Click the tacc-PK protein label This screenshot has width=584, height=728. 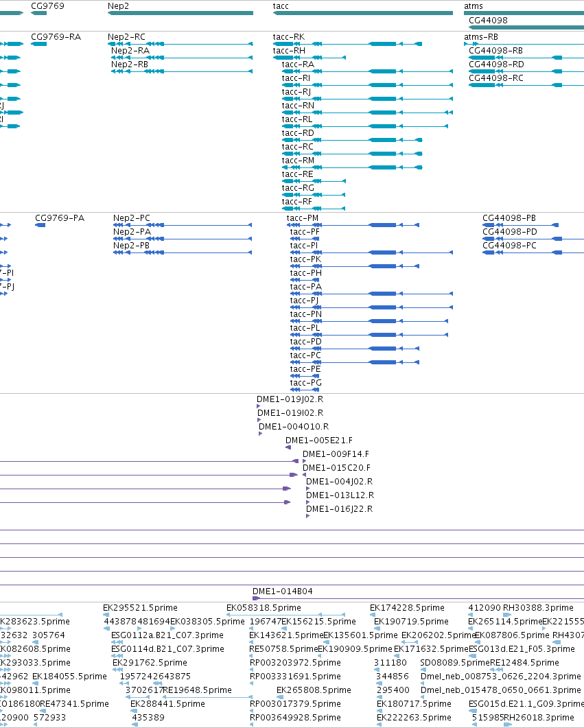click(x=305, y=259)
